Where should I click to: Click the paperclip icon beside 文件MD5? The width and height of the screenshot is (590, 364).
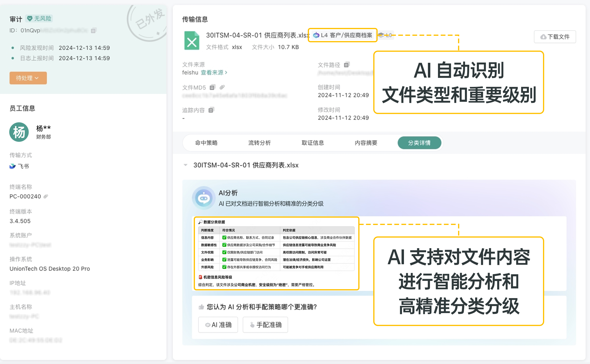[x=222, y=87]
